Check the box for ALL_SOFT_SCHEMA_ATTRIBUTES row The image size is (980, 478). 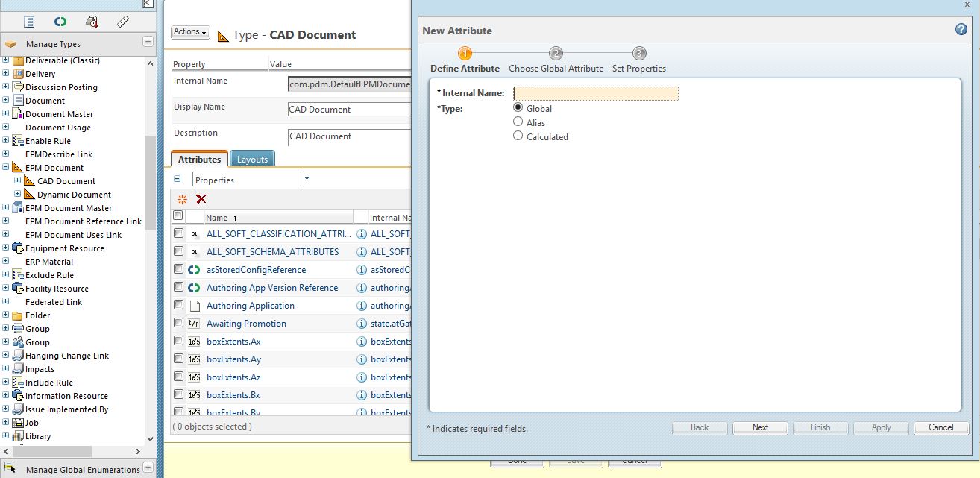coord(178,251)
